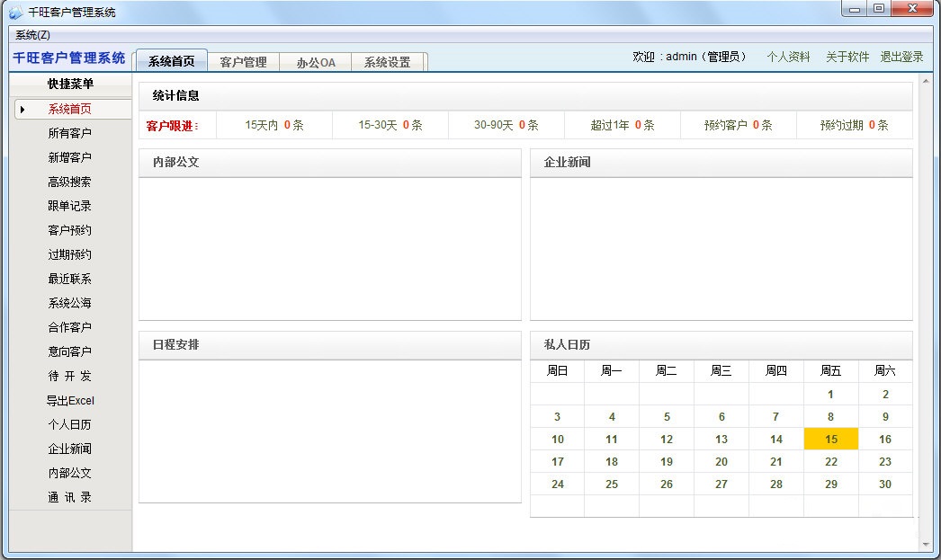The width and height of the screenshot is (941, 560).
Task: Choose 新增客户 in the sidebar
Action: (x=69, y=157)
